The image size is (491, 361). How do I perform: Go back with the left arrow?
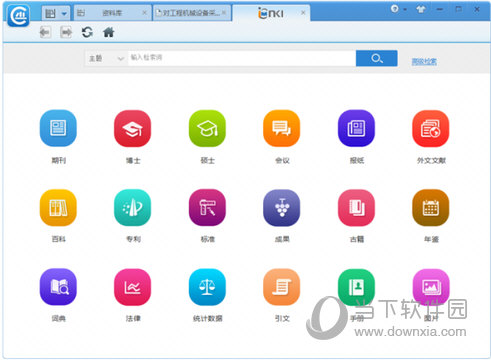[x=45, y=32]
